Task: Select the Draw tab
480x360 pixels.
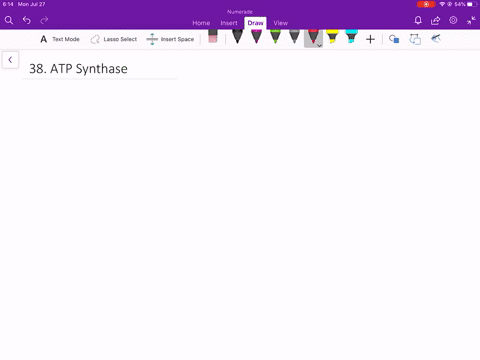Action: point(255,23)
